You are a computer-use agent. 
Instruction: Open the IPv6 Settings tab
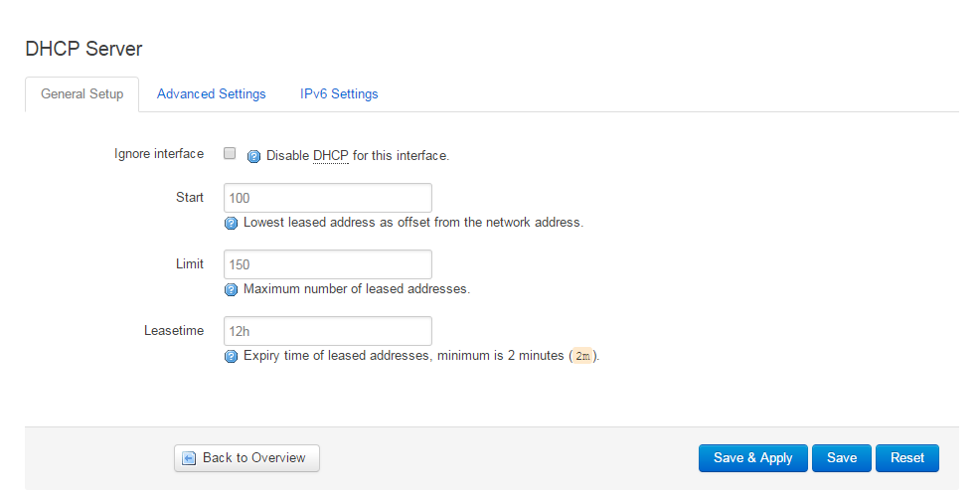point(339,94)
